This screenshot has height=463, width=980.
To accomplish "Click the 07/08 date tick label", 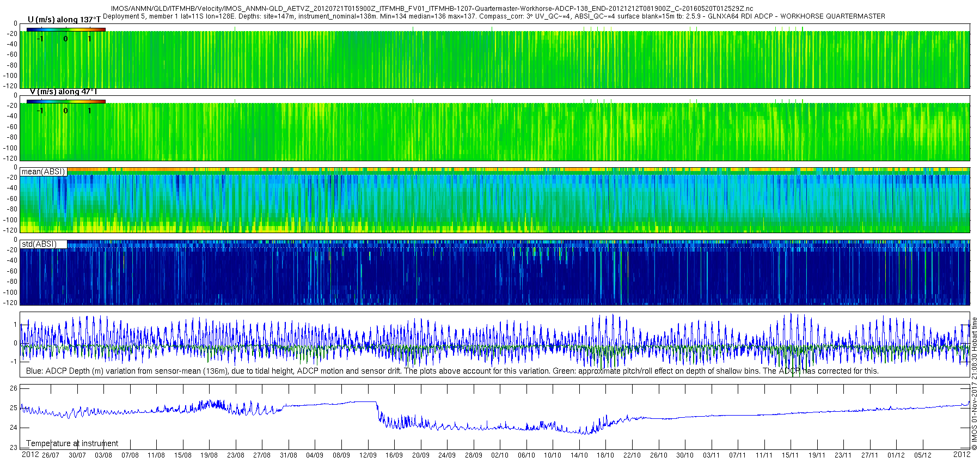I will pyautogui.click(x=130, y=455).
